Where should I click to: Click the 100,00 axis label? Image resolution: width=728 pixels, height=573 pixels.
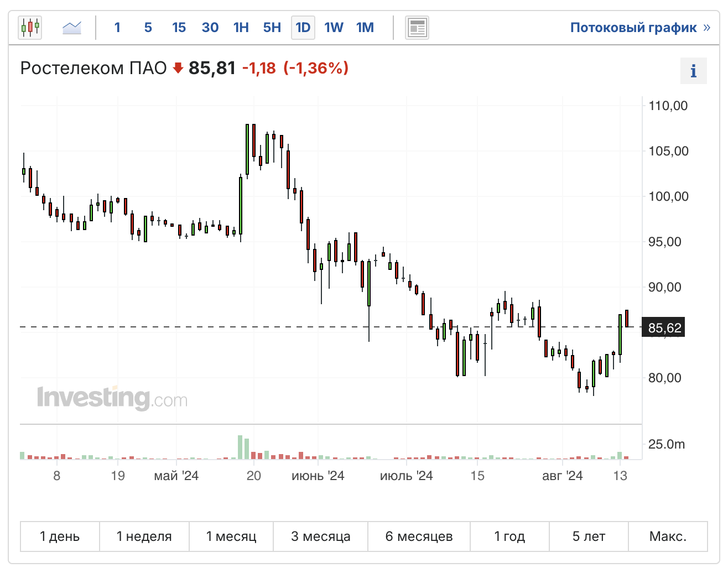[x=668, y=196]
